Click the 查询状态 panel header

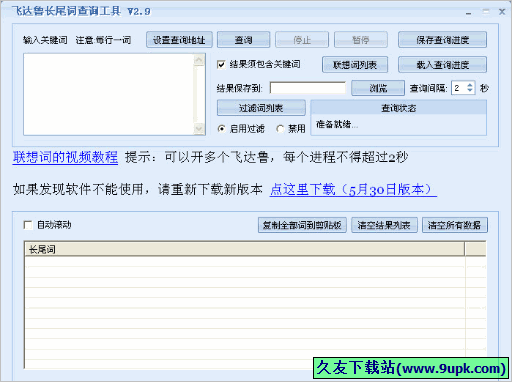tap(398, 108)
